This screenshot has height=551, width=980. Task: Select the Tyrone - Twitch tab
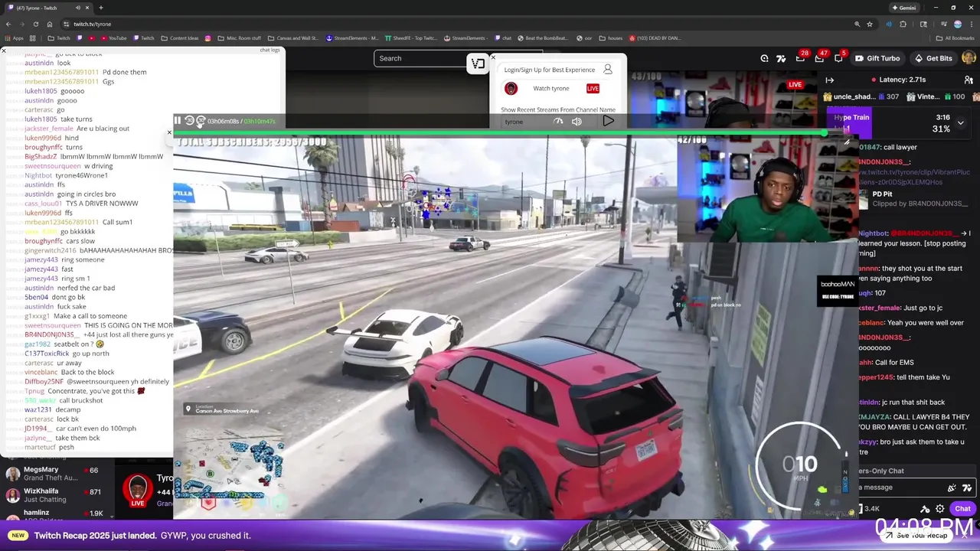[47, 8]
